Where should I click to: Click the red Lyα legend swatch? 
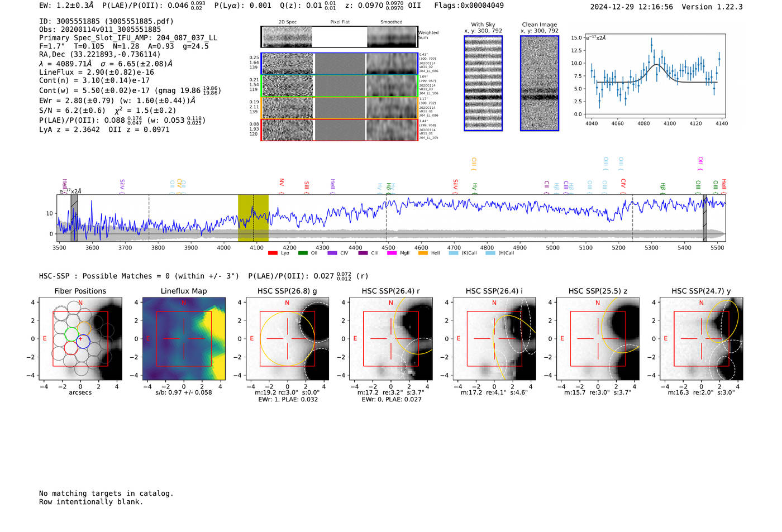pyautogui.click(x=273, y=253)
